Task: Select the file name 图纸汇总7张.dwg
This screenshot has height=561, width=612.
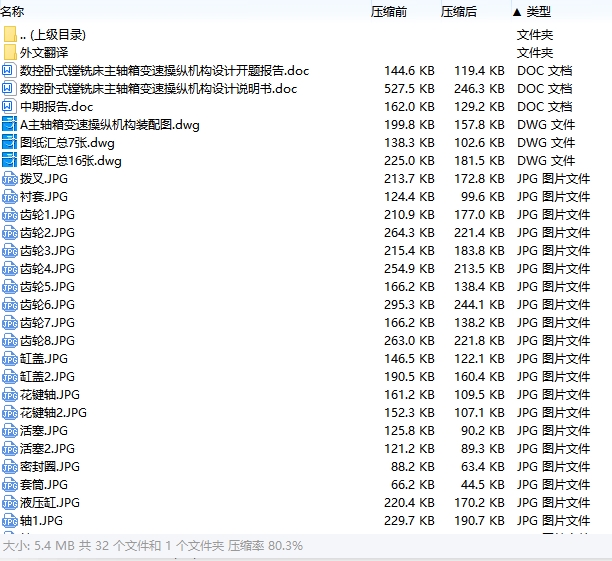Action: point(67,142)
